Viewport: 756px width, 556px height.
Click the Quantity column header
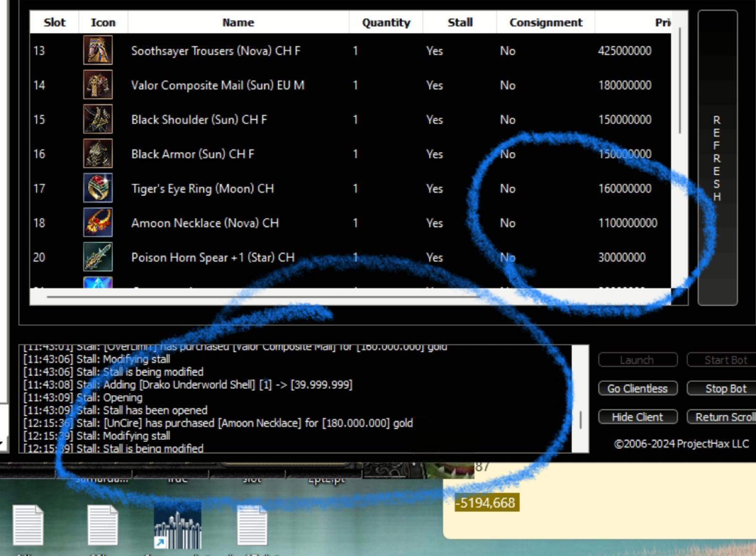point(386,22)
